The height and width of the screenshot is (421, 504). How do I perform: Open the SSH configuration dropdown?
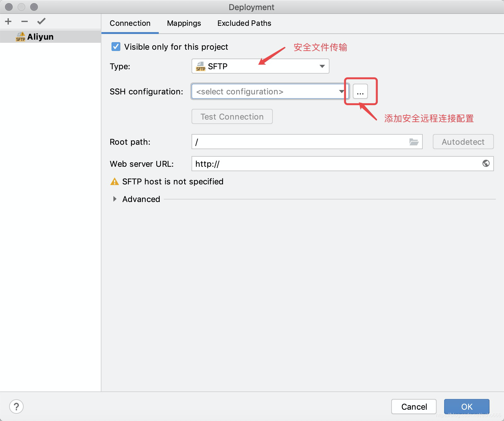tap(270, 92)
